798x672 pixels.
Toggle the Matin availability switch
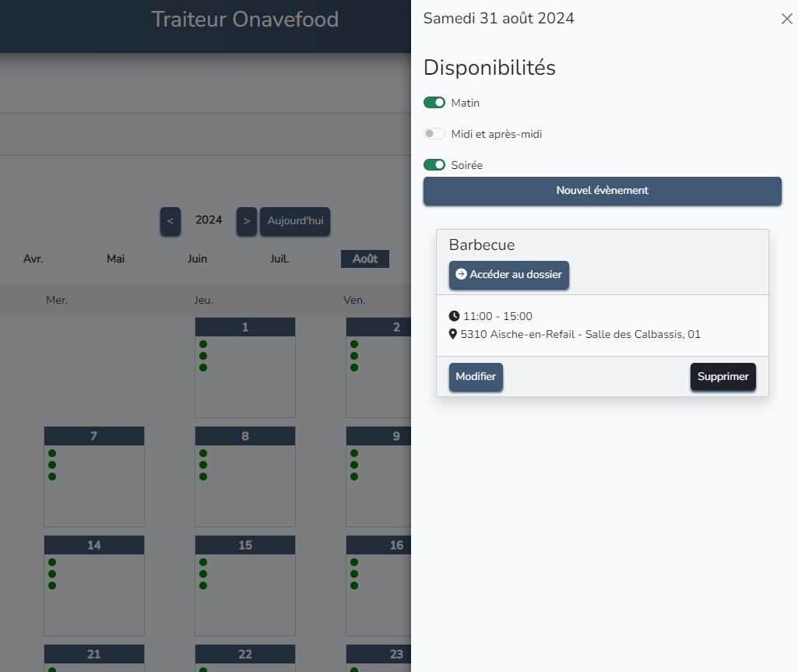pos(434,103)
